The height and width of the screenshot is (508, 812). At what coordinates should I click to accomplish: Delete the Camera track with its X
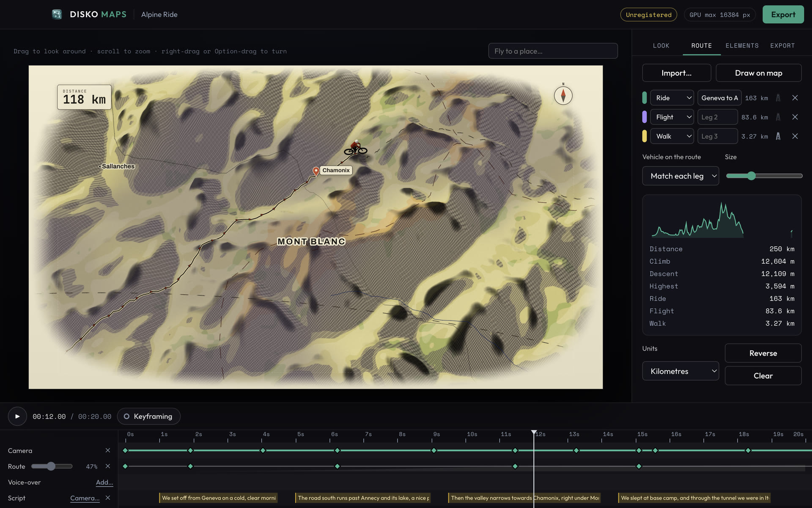[x=108, y=450]
